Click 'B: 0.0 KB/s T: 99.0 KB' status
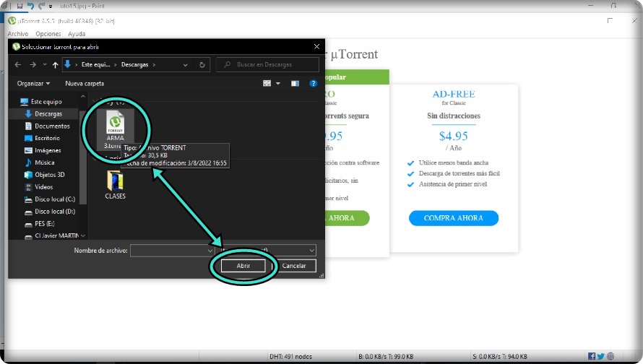The image size is (643, 364). pos(386,357)
